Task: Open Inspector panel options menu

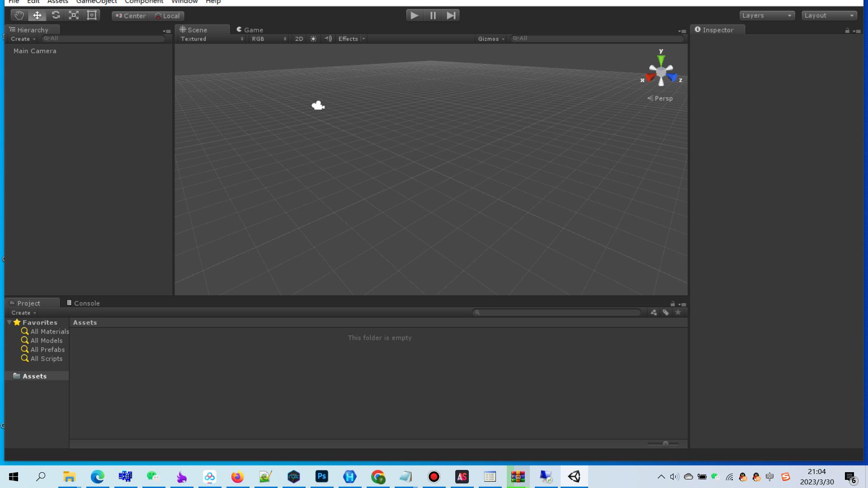Action: point(857,31)
